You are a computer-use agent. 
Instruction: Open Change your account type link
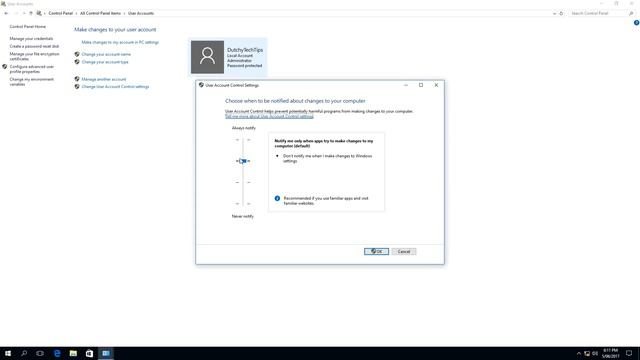click(105, 62)
